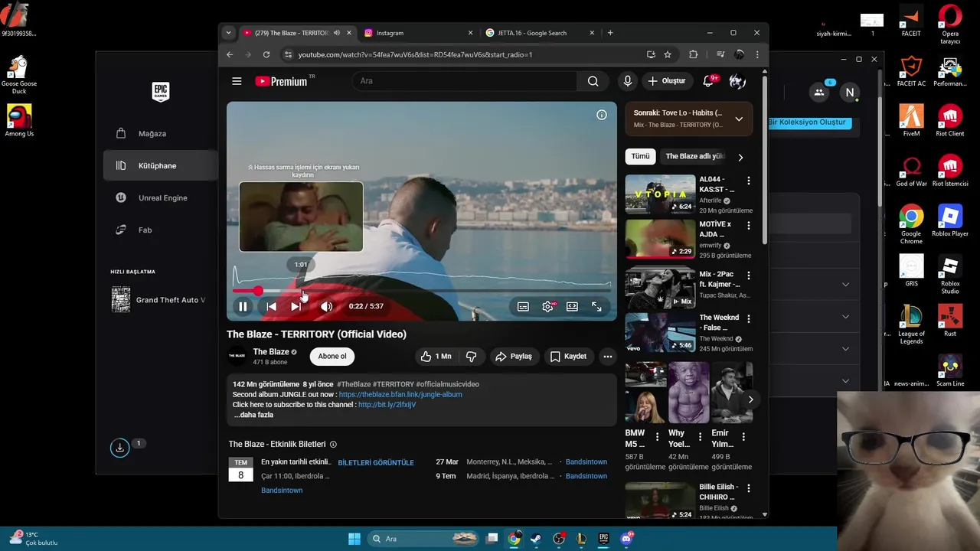
Task: Open Discord from the taskbar
Action: click(x=626, y=539)
